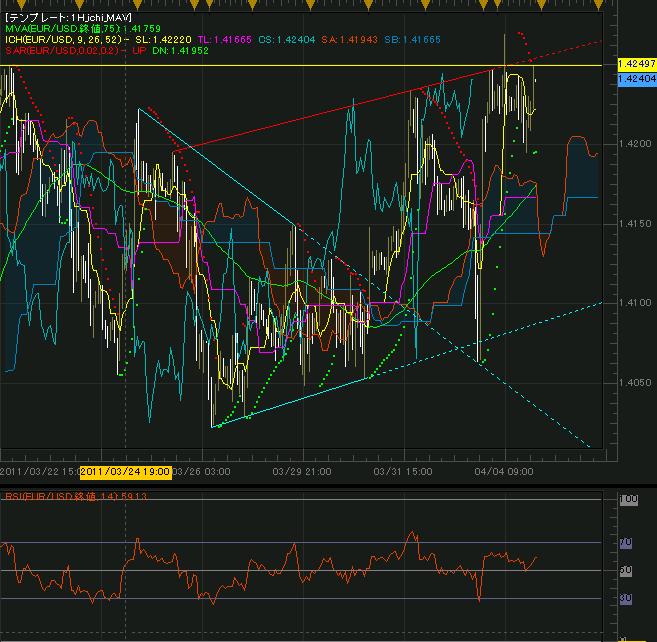Click the 03/26 03:00 time axis label
This screenshot has height=642, width=657.
click(202, 470)
